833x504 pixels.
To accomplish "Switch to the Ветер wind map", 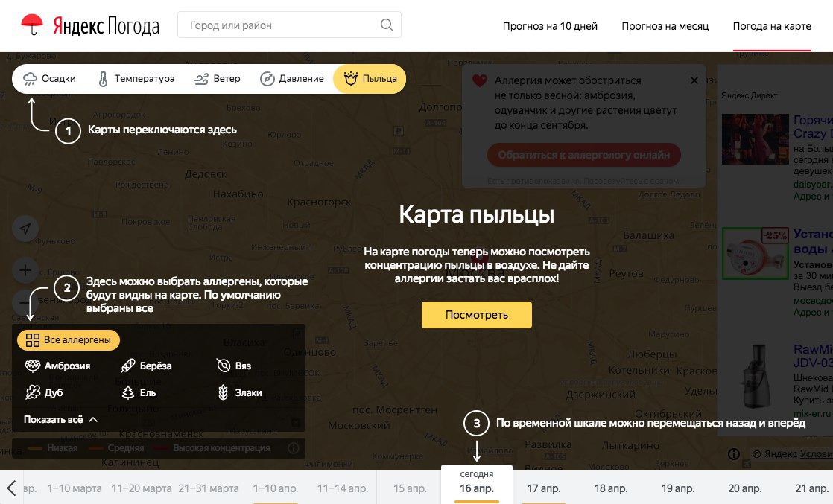I will [x=217, y=79].
